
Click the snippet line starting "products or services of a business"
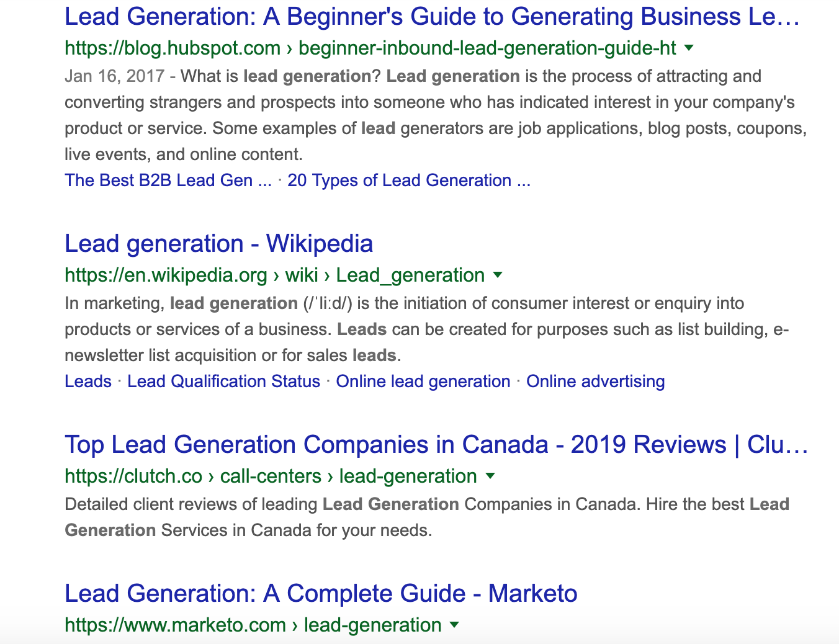pos(427,329)
